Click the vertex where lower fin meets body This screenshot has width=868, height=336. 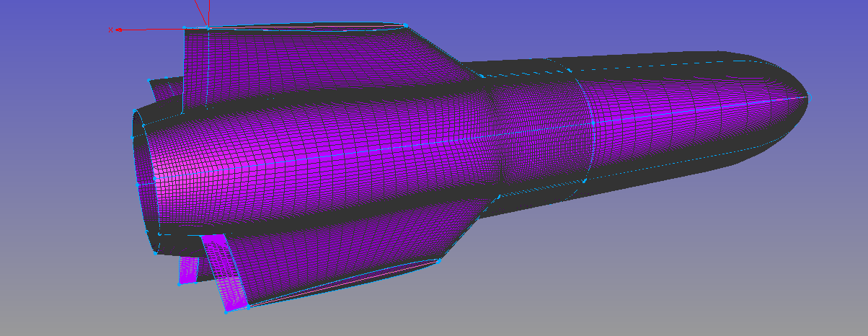498,195
